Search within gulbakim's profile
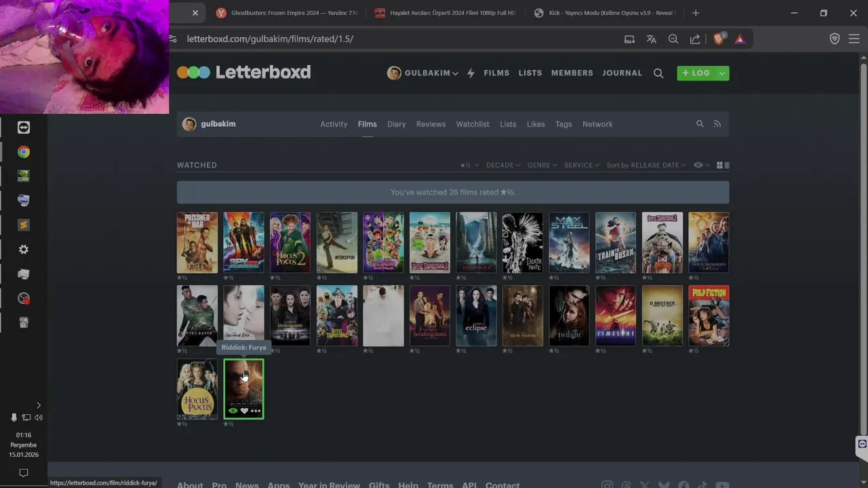Viewport: 868px width, 488px height. pyautogui.click(x=700, y=124)
